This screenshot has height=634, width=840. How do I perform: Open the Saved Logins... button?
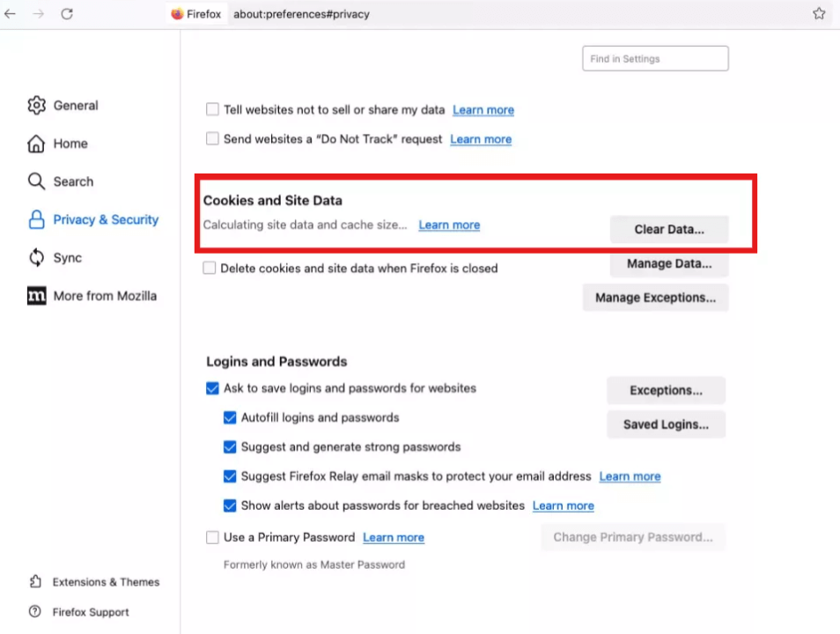666,424
